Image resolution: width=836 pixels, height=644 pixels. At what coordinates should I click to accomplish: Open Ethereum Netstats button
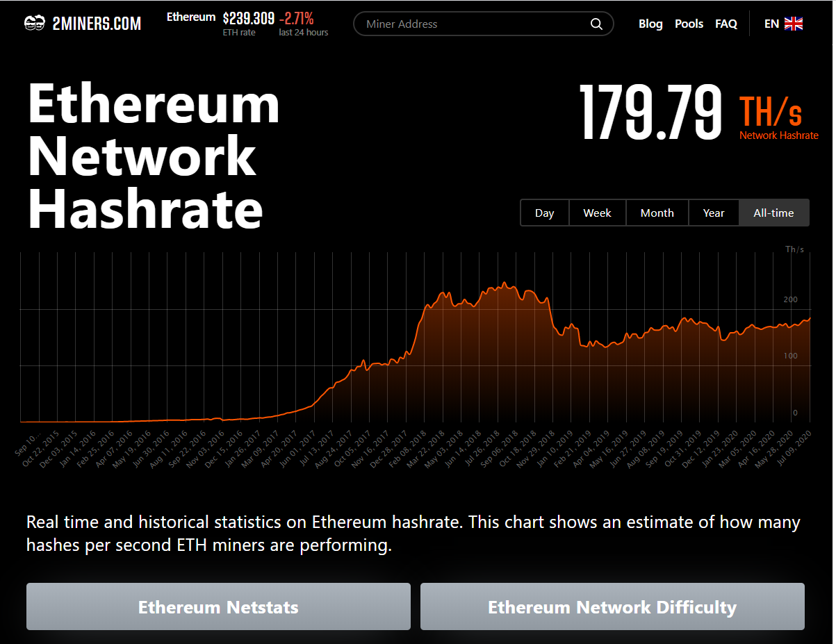pos(218,606)
